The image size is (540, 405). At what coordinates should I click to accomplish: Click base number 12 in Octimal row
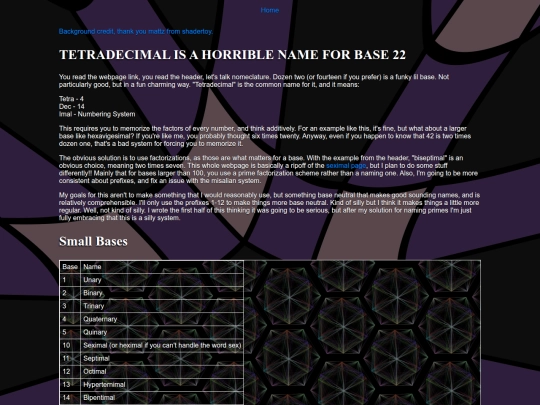point(70,372)
